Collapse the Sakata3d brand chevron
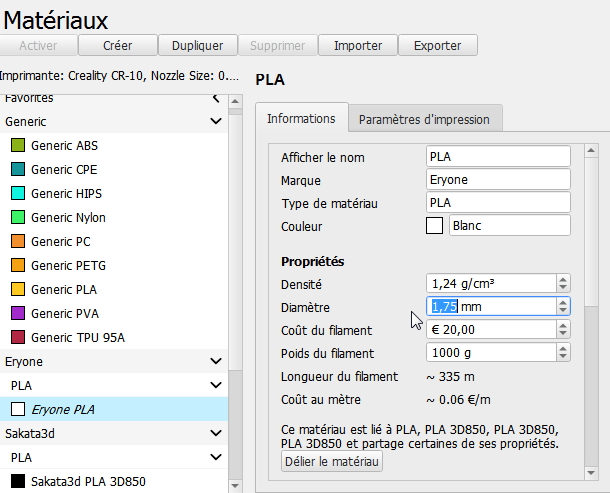The height and width of the screenshot is (493, 610). point(215,433)
